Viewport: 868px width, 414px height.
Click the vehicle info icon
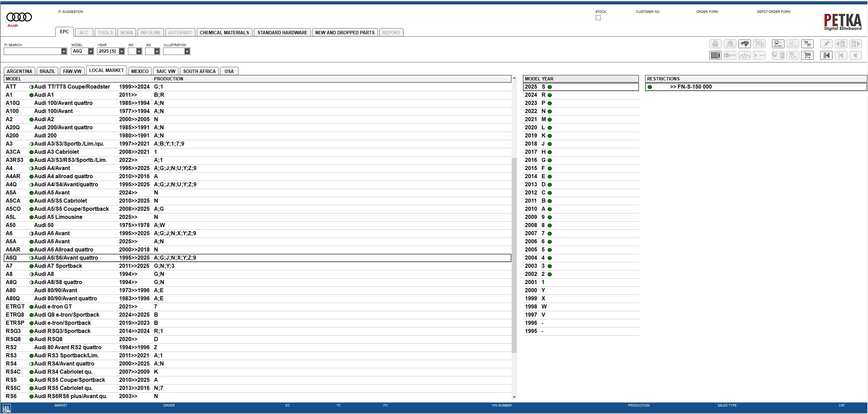tap(744, 55)
